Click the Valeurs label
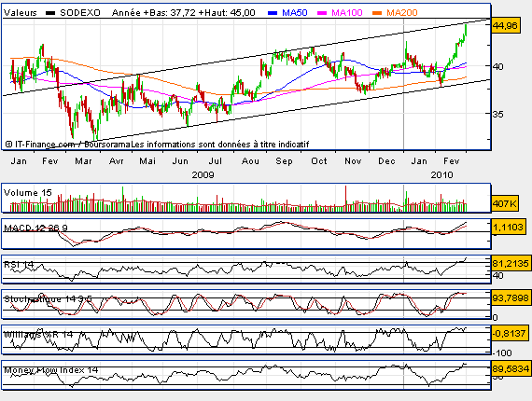Image resolution: width=532 pixels, height=401 pixels. click(x=21, y=12)
